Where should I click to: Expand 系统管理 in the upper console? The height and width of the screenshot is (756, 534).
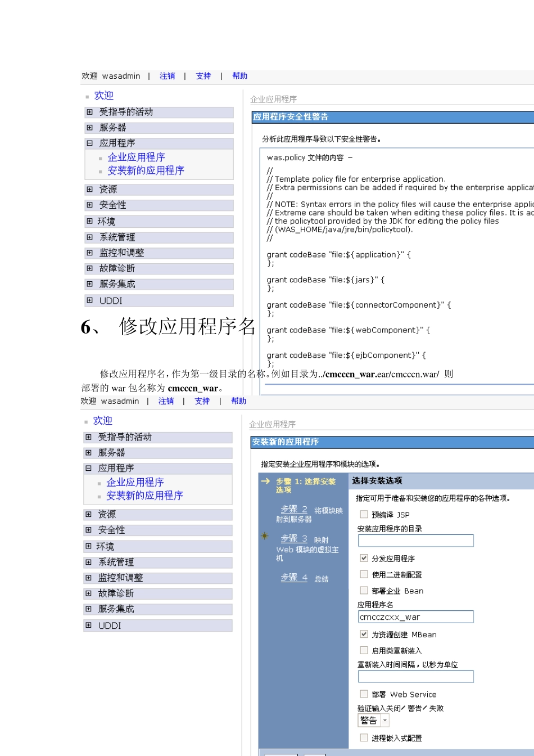pyautogui.click(x=90, y=237)
